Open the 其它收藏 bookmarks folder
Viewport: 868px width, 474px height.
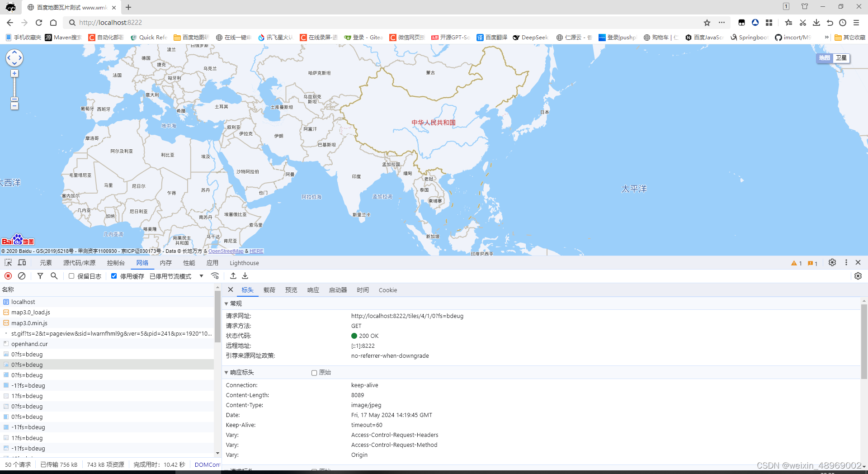[x=850, y=37]
